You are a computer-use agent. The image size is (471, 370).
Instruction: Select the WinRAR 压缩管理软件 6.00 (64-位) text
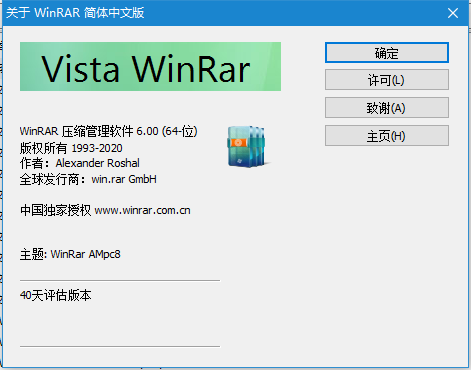coord(109,131)
